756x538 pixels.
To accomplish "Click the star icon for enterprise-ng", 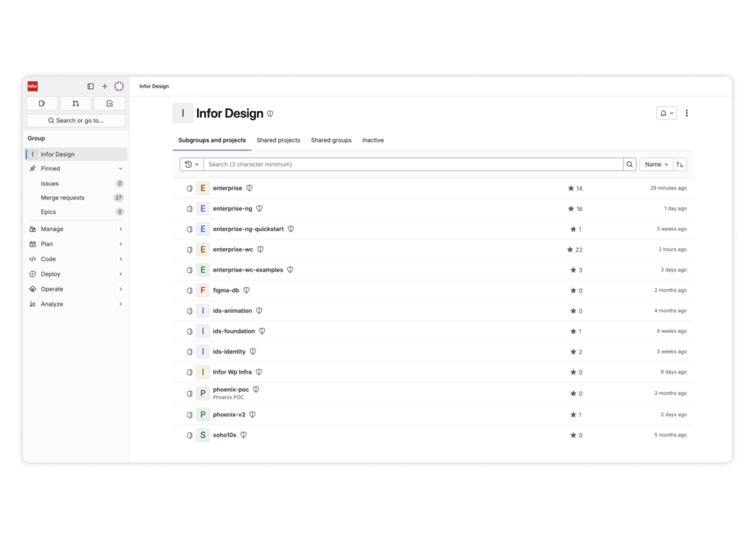I will point(571,209).
